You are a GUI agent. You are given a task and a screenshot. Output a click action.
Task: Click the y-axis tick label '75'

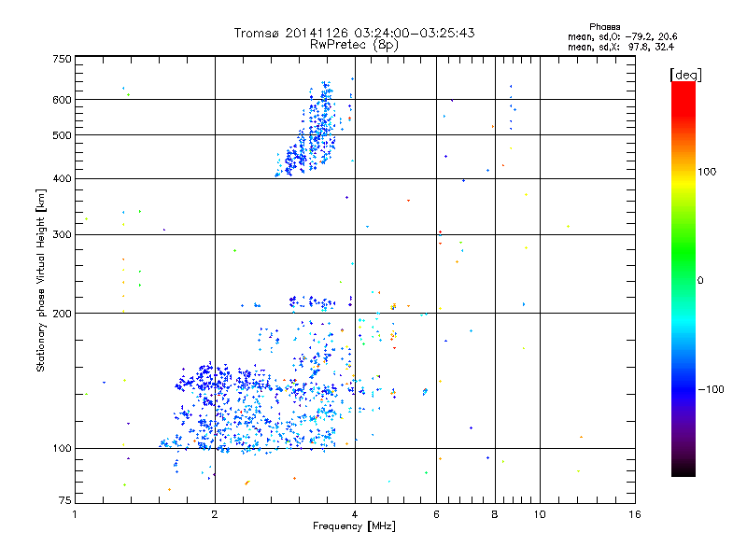pos(64,500)
